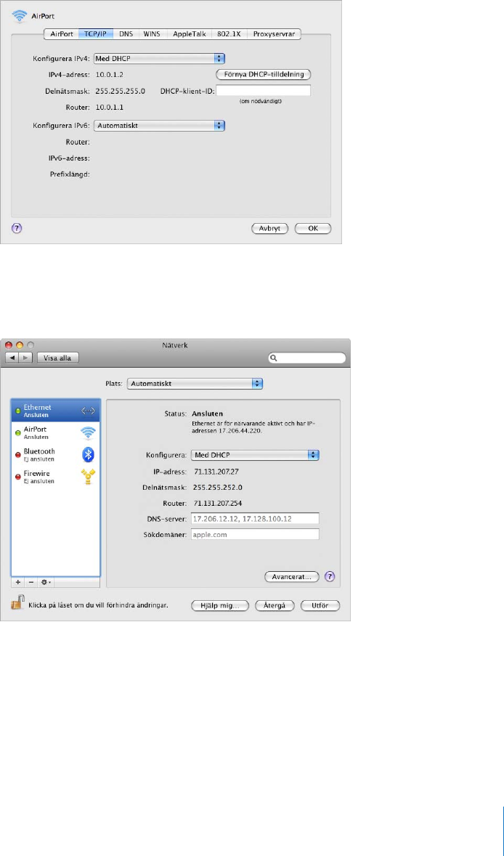
Task: Open the Plats location dropdown
Action: pos(195,384)
